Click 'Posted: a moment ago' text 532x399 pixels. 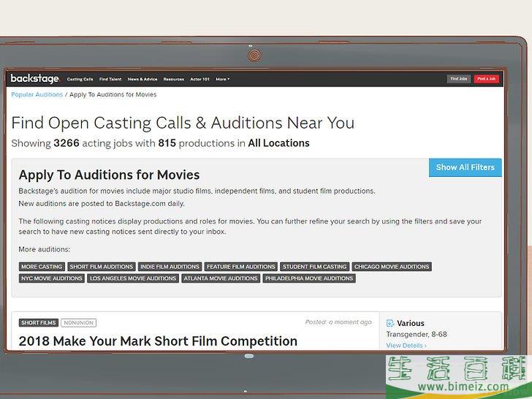tap(338, 322)
